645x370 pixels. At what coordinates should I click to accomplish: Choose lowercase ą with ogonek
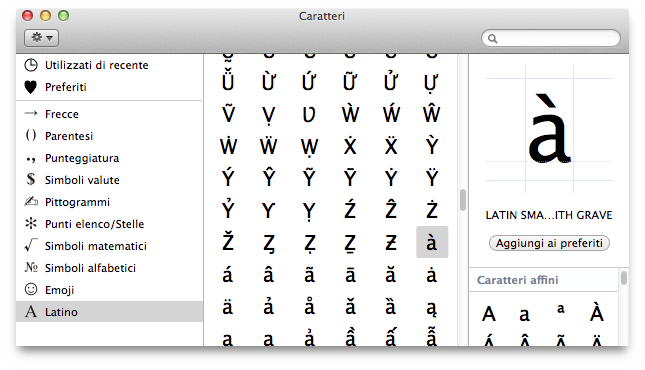click(432, 308)
